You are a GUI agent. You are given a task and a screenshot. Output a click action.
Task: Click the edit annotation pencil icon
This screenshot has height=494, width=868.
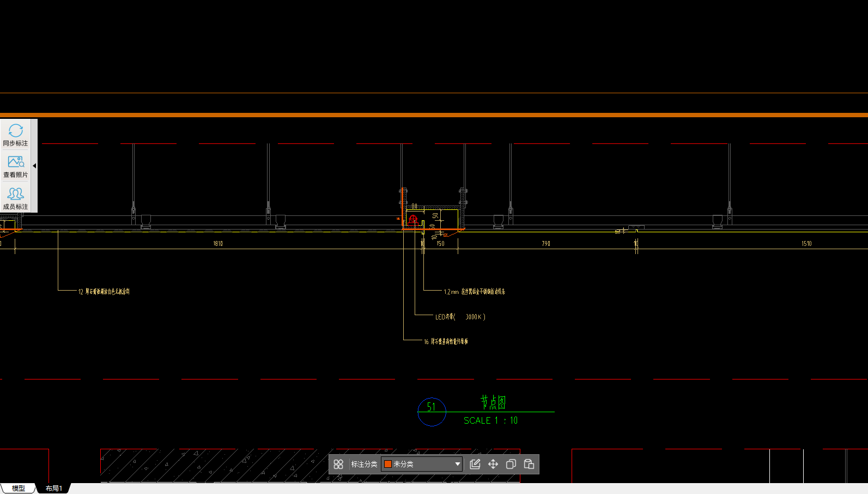coord(475,464)
